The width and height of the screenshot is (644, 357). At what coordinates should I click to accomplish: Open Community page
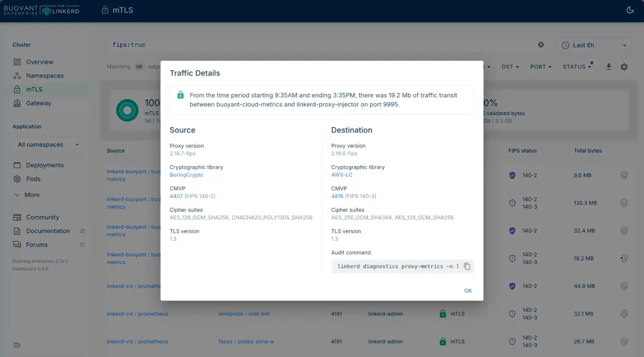pos(42,217)
